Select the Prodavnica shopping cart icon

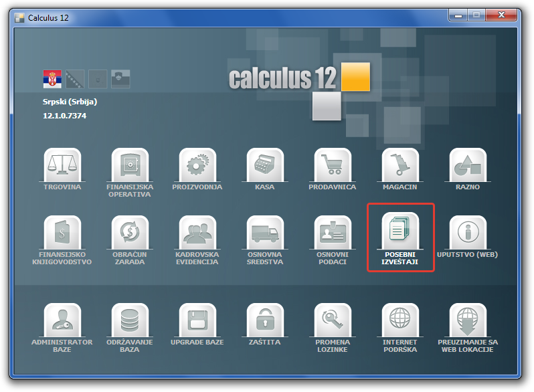pos(333,165)
